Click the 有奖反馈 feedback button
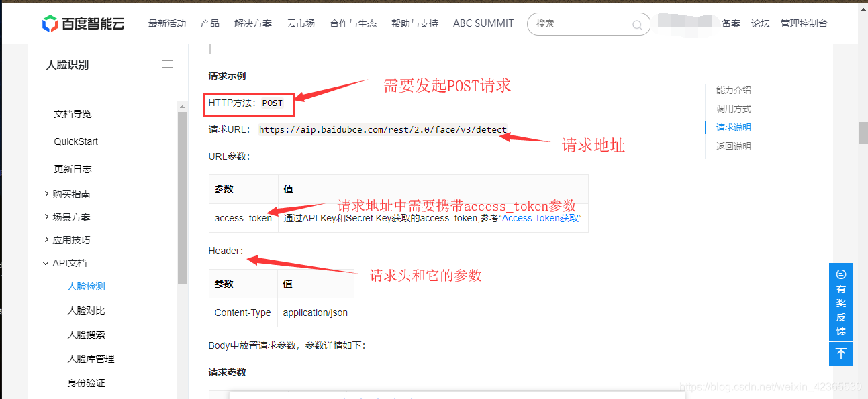 [841, 302]
